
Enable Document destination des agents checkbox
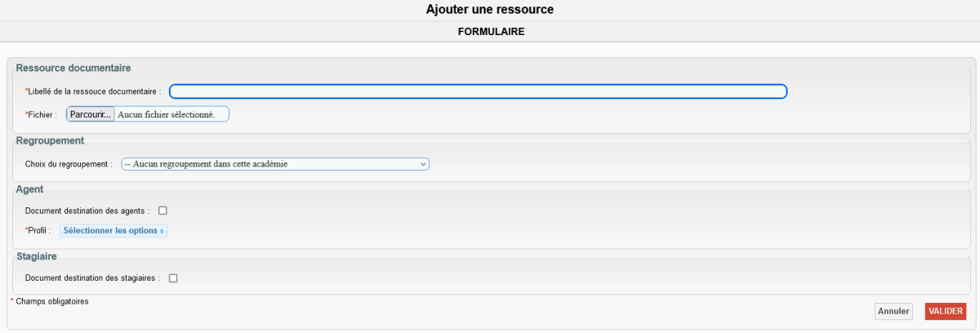tap(163, 211)
